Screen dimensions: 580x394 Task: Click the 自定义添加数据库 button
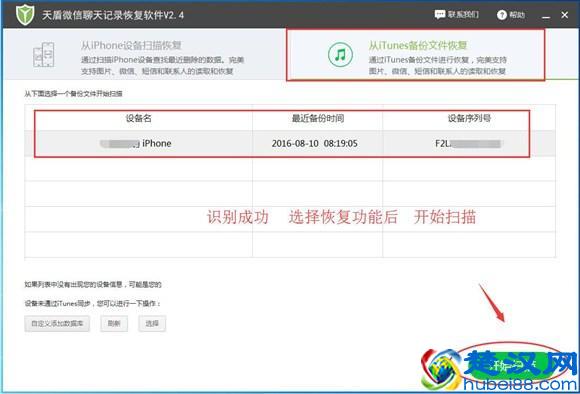point(57,323)
